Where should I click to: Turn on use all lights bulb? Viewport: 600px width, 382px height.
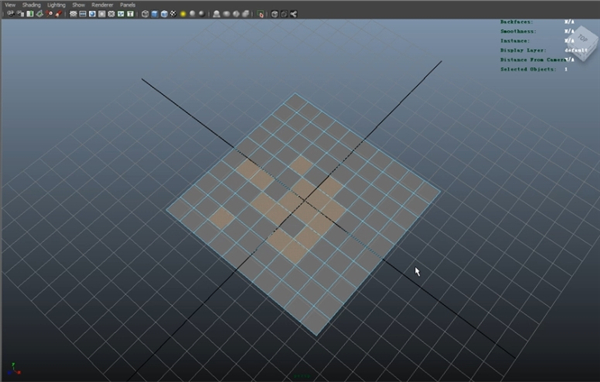pyautogui.click(x=183, y=14)
